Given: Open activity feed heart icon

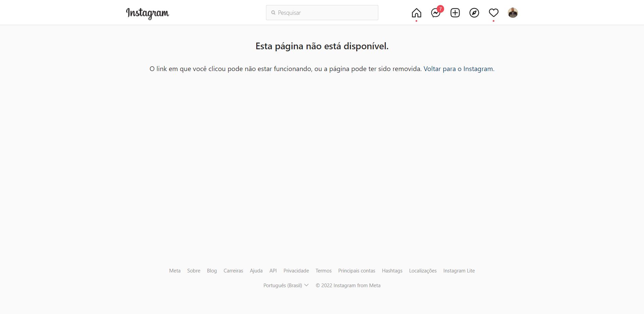Looking at the screenshot, I should pyautogui.click(x=493, y=13).
